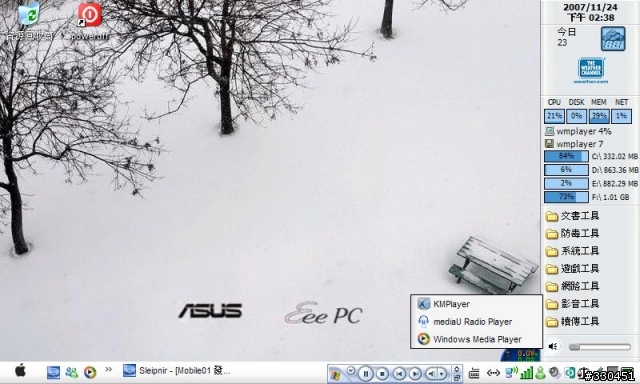Open the Apple logo start button
Image resolution: width=640 pixels, height=384 pixels.
pos(20,371)
